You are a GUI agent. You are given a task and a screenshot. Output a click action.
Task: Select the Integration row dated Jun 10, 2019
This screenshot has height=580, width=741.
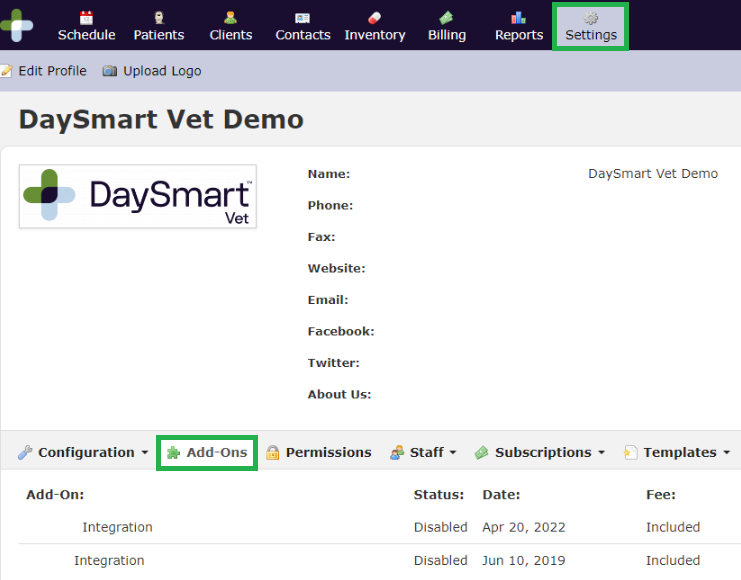pyautogui.click(x=109, y=561)
